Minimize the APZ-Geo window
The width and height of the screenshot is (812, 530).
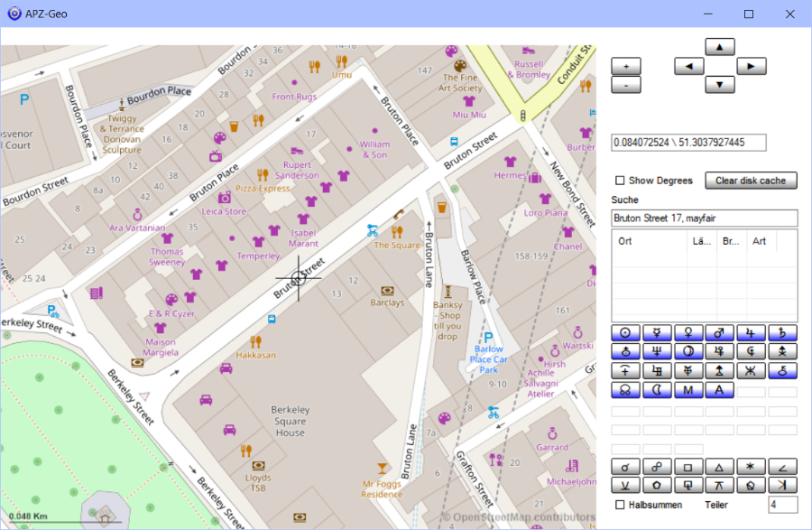pos(708,14)
